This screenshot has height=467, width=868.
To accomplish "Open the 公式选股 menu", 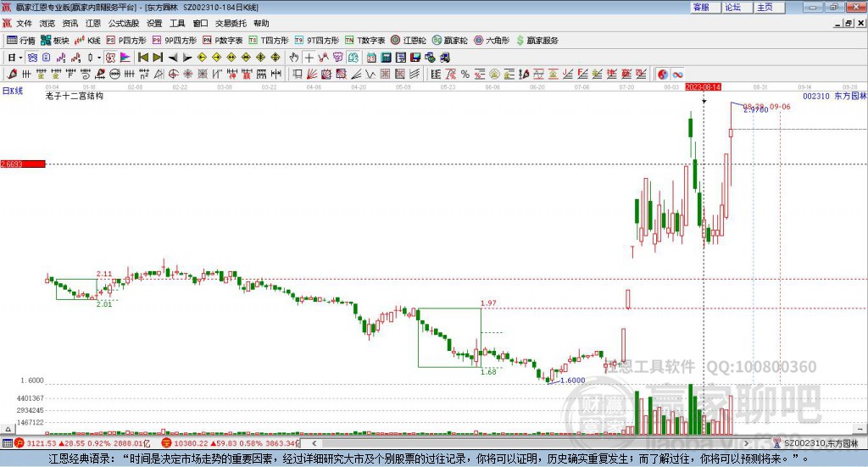I will point(124,23).
